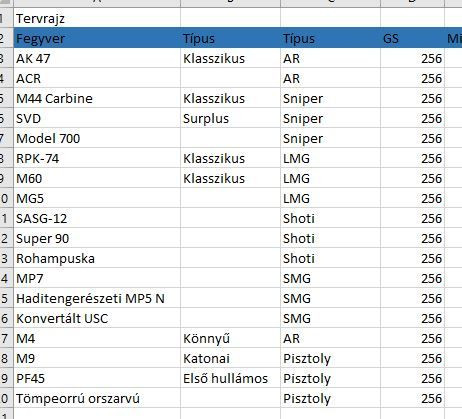Click AR in the M4 row

pyautogui.click(x=330, y=338)
